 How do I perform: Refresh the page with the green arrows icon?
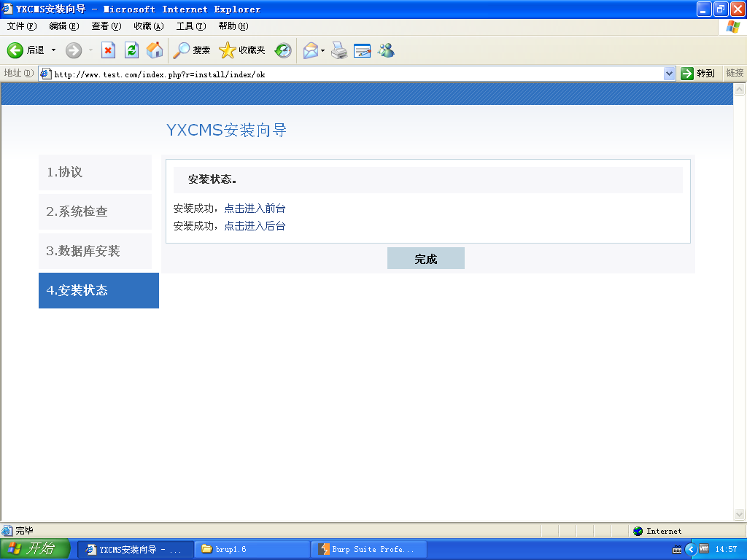131,50
